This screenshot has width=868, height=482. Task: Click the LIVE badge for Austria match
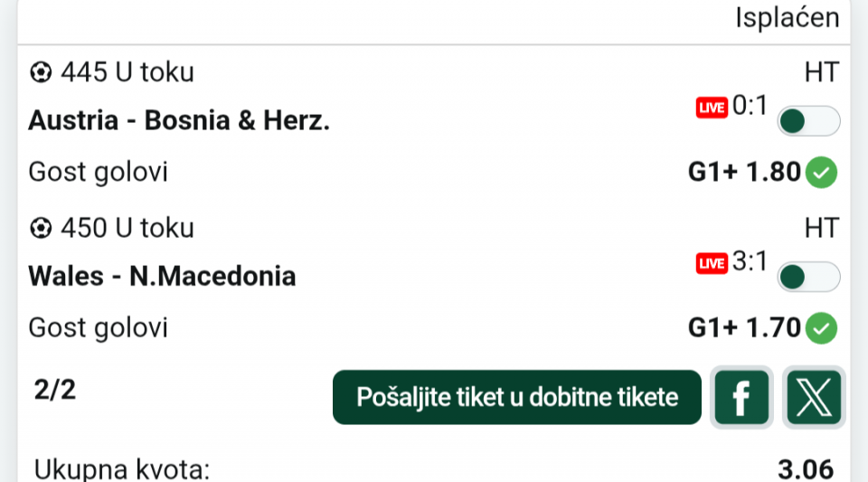(x=712, y=108)
